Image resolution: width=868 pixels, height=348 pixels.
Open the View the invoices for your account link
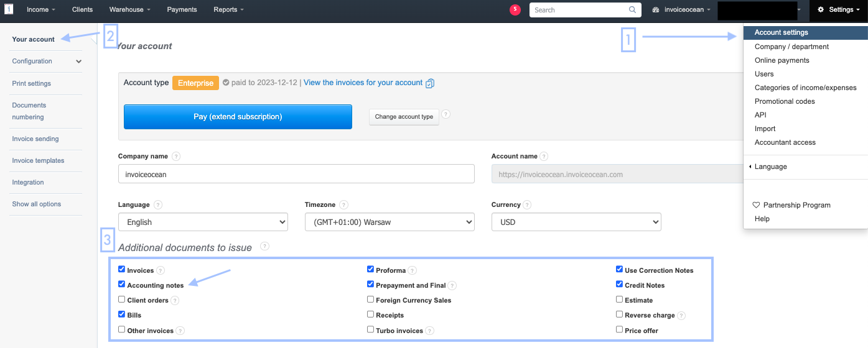[363, 83]
